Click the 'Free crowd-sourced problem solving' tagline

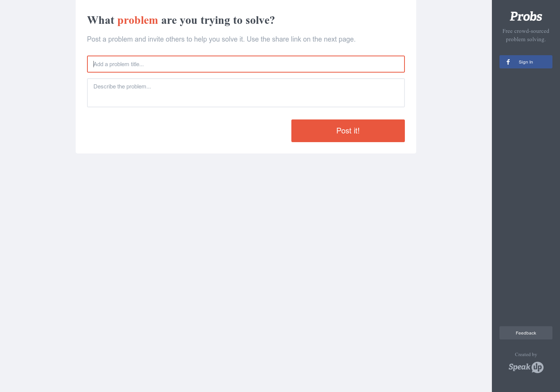coord(526,35)
